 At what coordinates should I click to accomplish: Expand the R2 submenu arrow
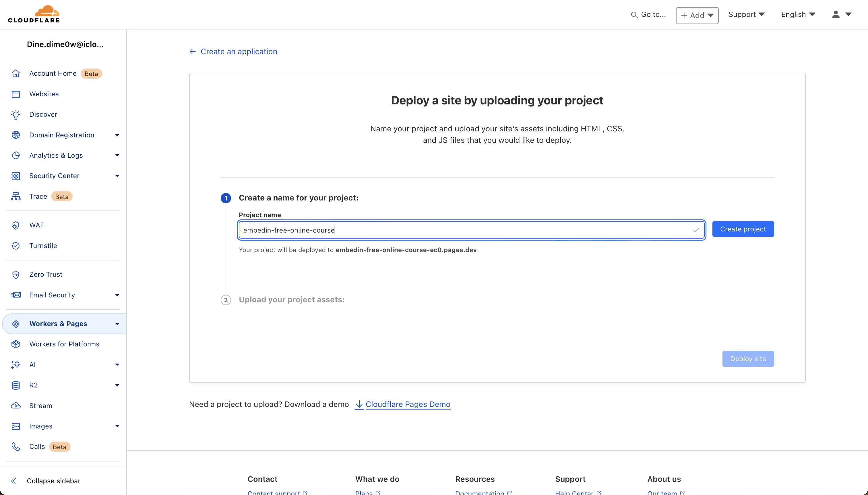coord(117,385)
